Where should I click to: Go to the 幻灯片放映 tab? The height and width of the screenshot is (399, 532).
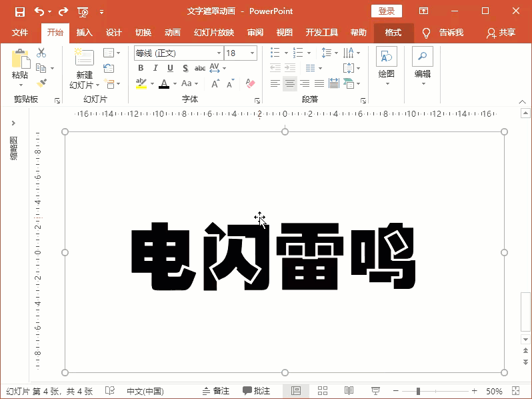214,33
